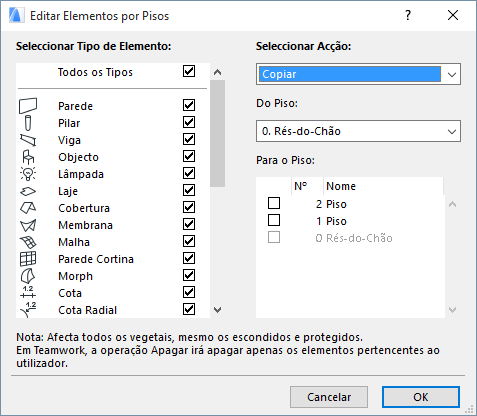Click the Parede Cortina label
The height and width of the screenshot is (416, 477).
pyautogui.click(x=96, y=259)
